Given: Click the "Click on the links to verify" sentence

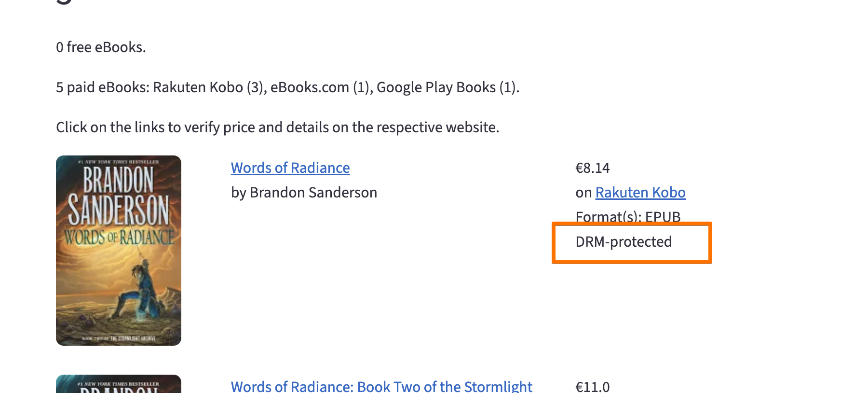Looking at the screenshot, I should pos(277,127).
